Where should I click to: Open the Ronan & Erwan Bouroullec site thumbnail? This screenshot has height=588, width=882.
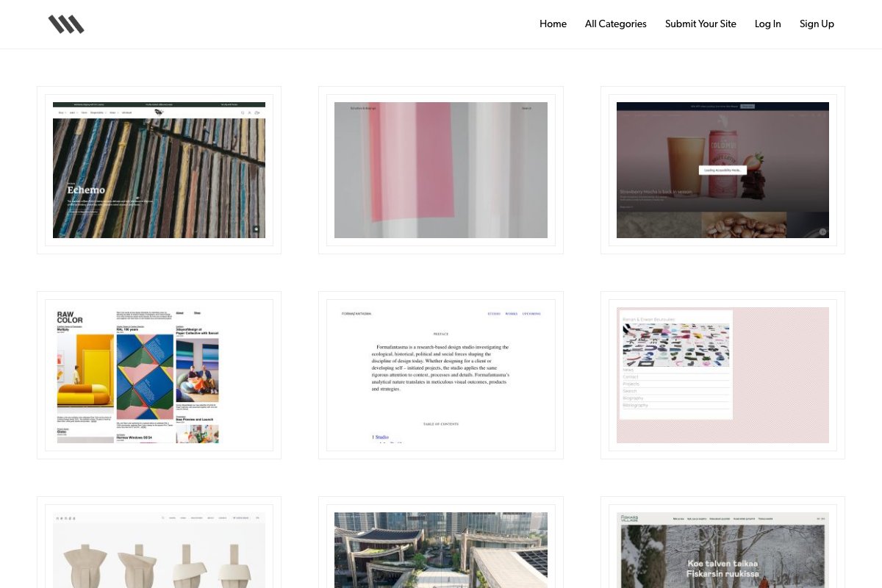point(723,375)
